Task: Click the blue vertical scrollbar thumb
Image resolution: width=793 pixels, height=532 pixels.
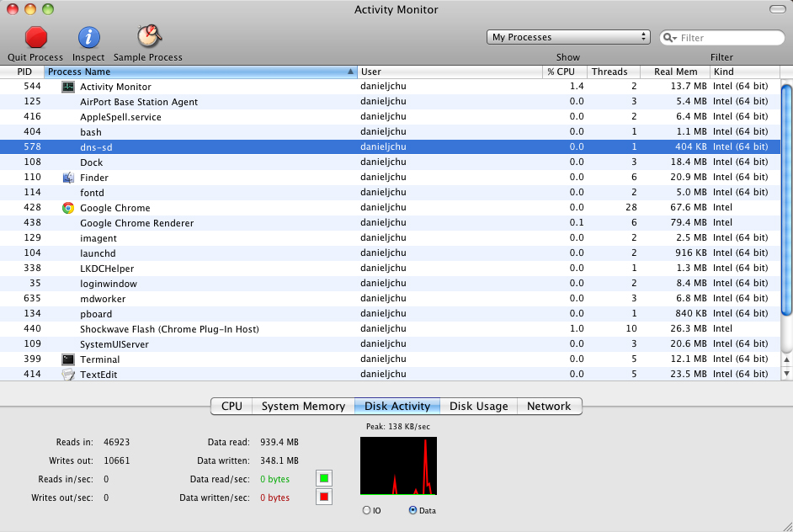Action: coord(786,199)
